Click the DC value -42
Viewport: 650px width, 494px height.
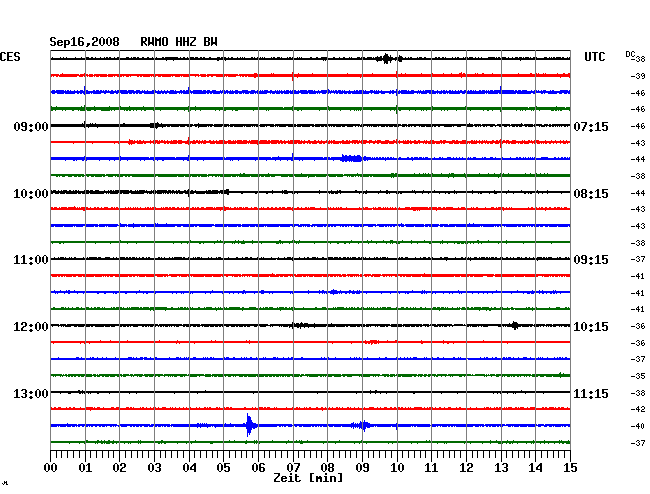coord(638,409)
